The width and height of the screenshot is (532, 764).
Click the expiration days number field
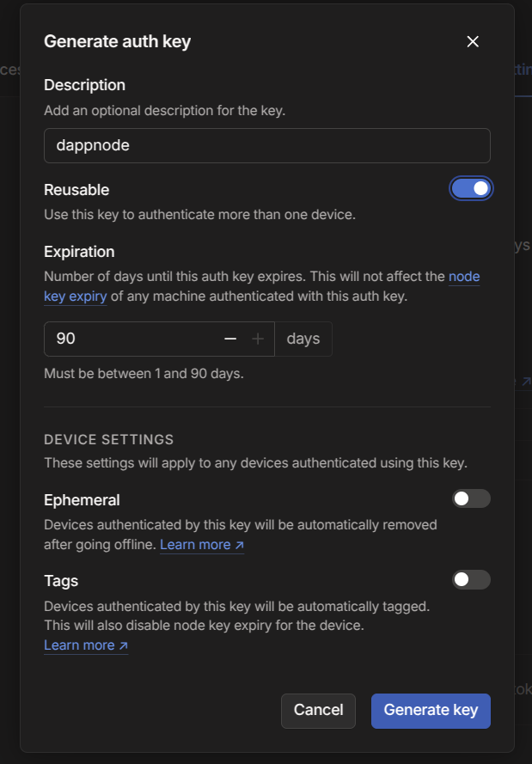click(129, 339)
